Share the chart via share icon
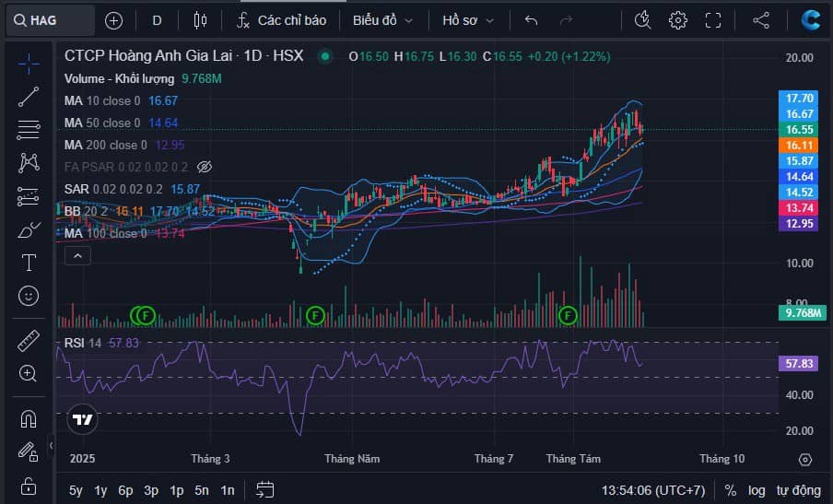This screenshot has width=833, height=504. 761,20
